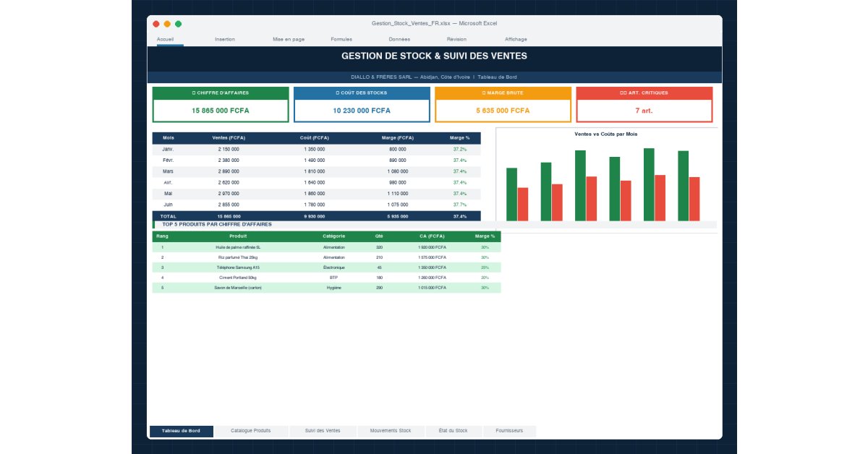Screen dimensions: 868x454
Task: Click the Ventes (FCFA) column header
Action: [229, 137]
